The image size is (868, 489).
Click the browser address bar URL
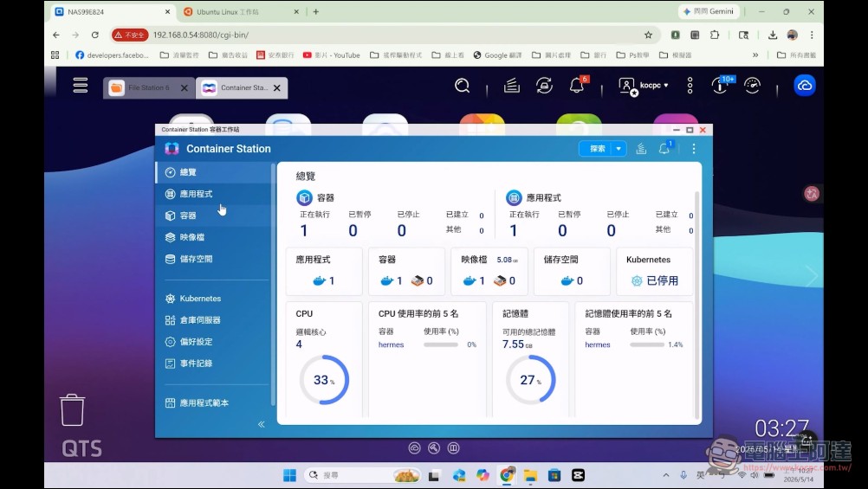(x=200, y=35)
